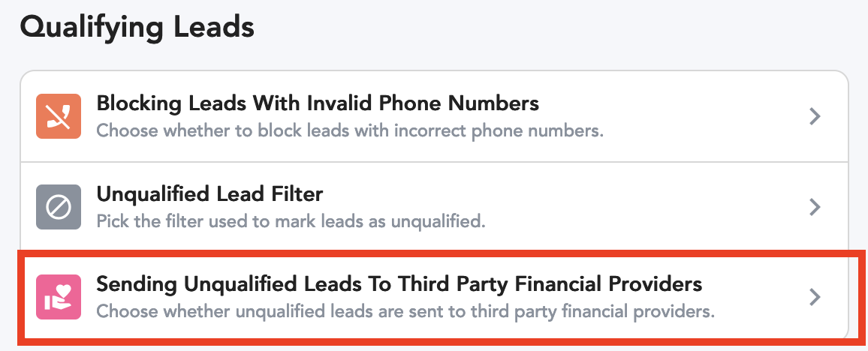Expand the Blocking Leads row chevron

click(x=814, y=117)
